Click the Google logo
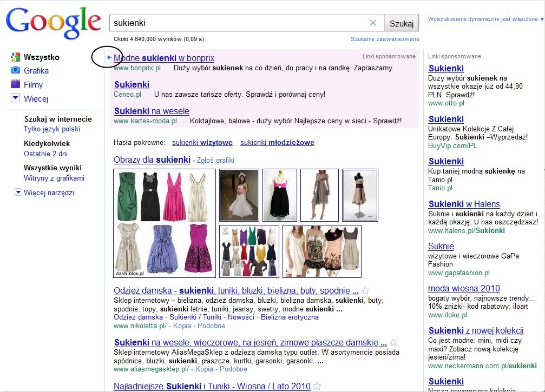This screenshot has width=545, height=392. (54, 23)
